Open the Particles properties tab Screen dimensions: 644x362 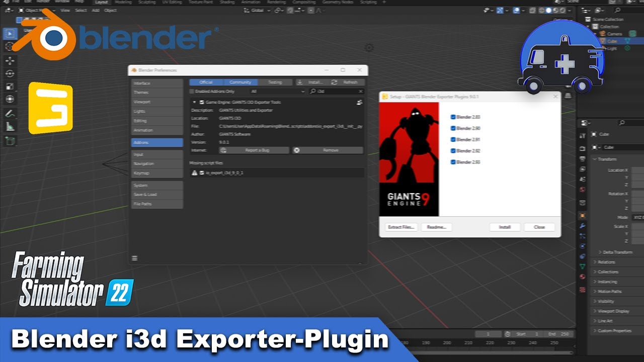point(583,236)
